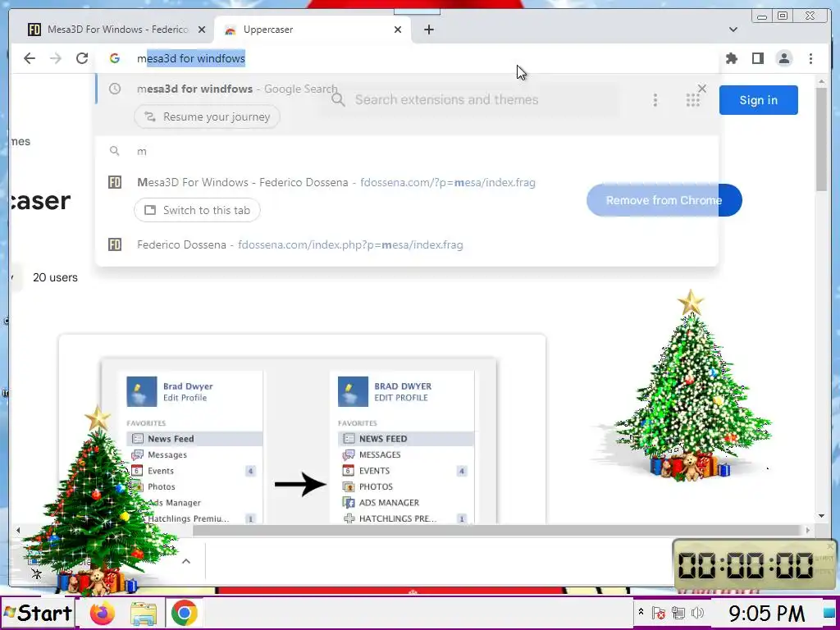This screenshot has height=630, width=840.
Task: Open the Google apps grid icon
Action: coord(692,100)
